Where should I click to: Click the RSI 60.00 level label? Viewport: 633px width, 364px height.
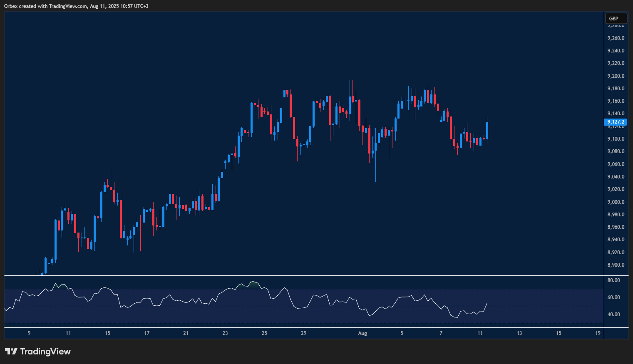pos(614,297)
